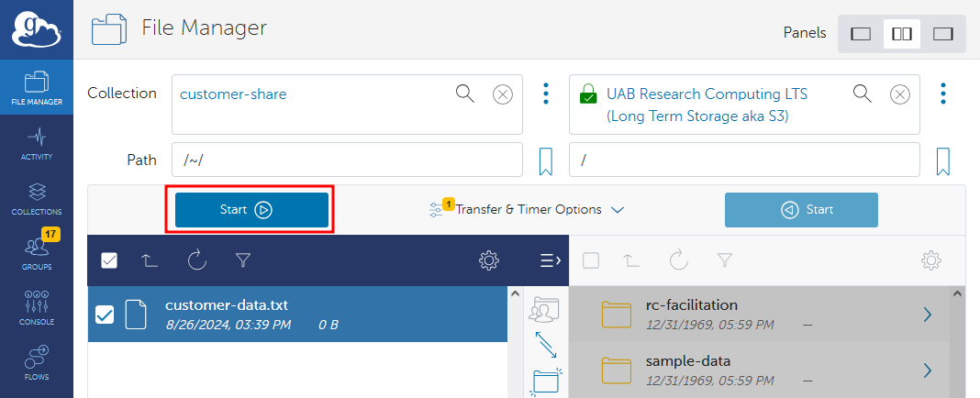
Task: Click the highlighted left Start transfer button
Action: coord(251,210)
